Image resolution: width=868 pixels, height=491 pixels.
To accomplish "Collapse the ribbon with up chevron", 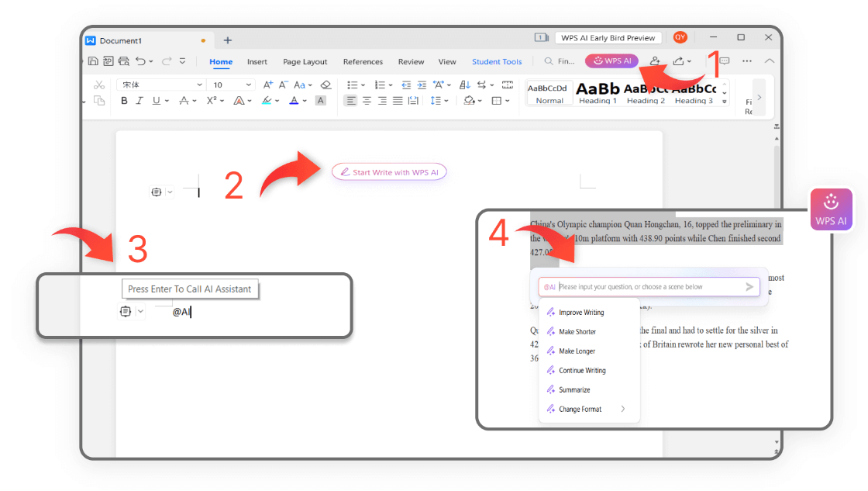I will (x=770, y=61).
